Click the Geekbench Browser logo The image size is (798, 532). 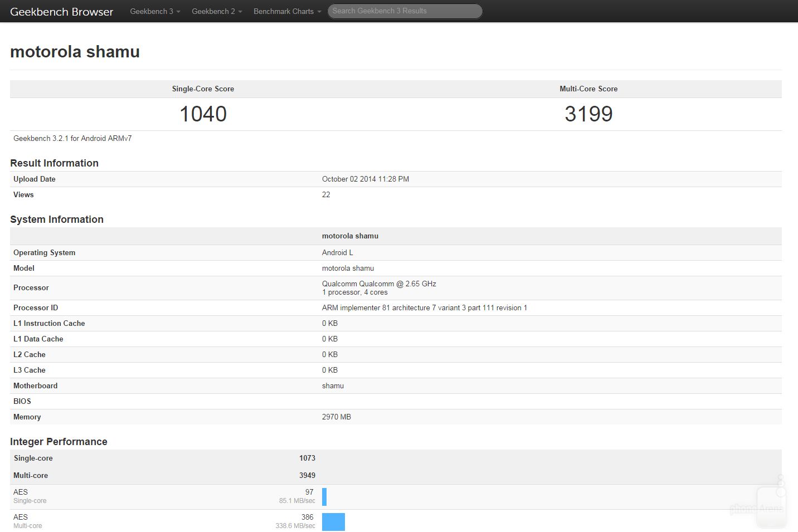61,11
